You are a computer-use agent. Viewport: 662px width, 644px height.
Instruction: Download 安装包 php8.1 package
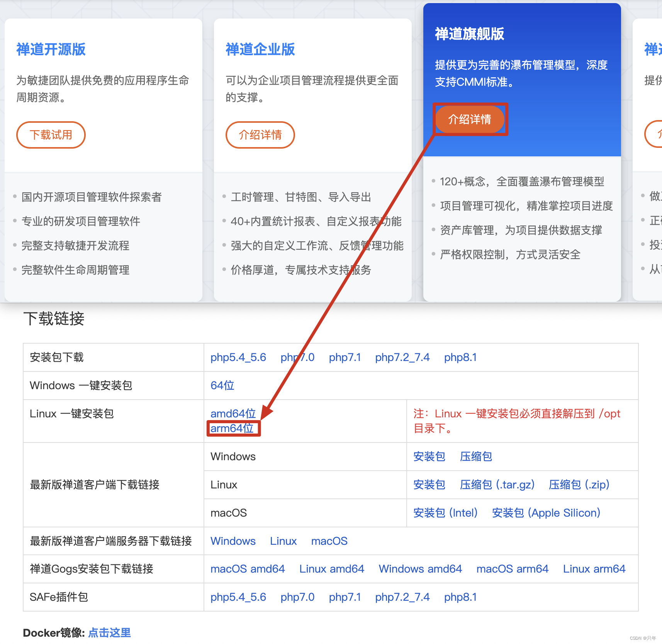point(460,358)
